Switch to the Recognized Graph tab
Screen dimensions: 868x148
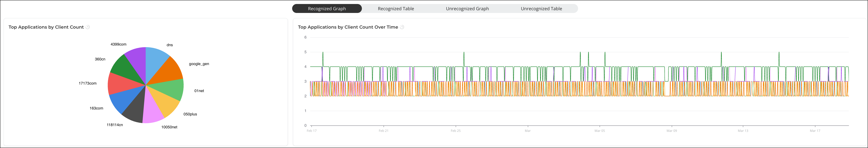(327, 8)
